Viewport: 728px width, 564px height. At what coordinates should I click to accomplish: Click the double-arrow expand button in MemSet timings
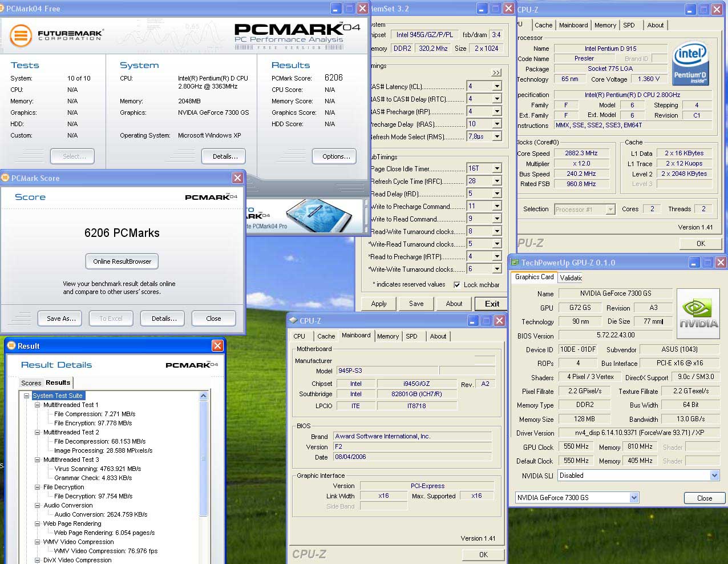(x=496, y=72)
